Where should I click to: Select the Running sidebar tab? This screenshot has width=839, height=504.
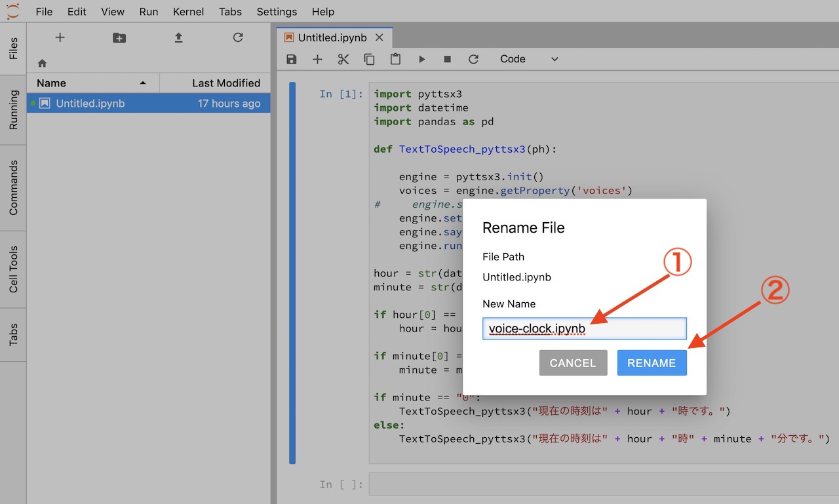13,109
